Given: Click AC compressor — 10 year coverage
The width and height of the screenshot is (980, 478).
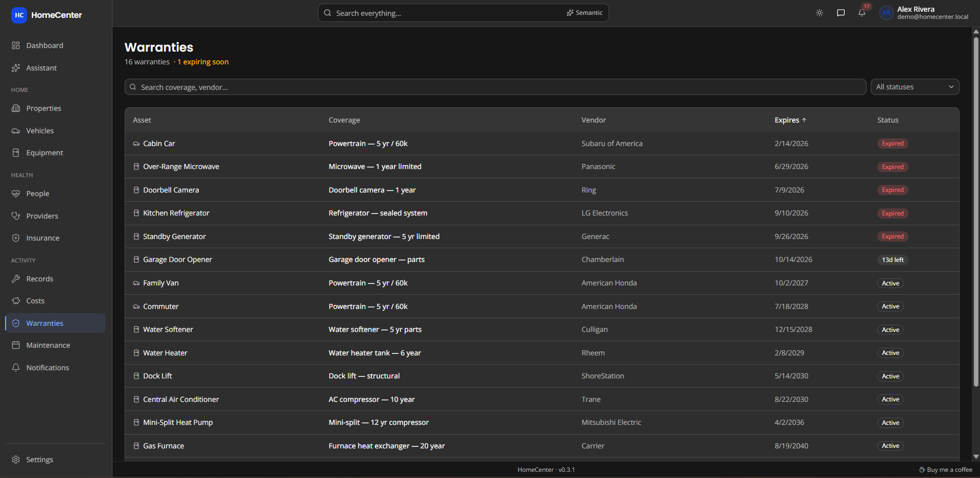Looking at the screenshot, I should point(371,399).
